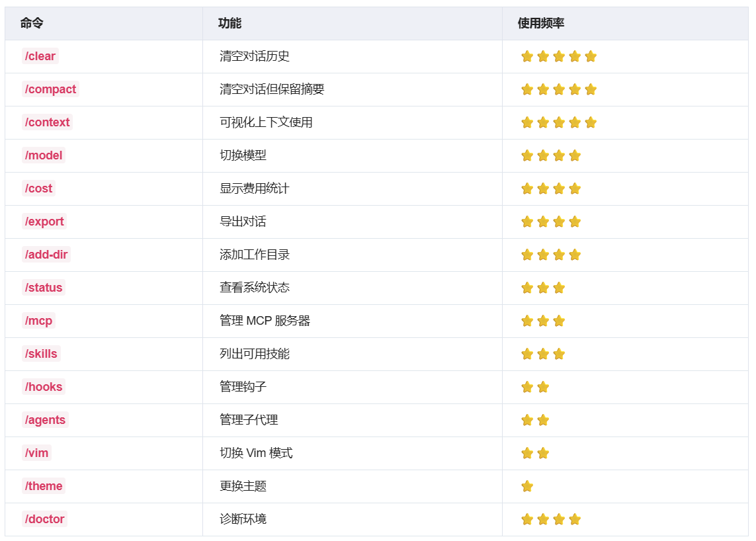The height and width of the screenshot is (541, 756).
Task: Select the /theme command tag
Action: point(44,486)
